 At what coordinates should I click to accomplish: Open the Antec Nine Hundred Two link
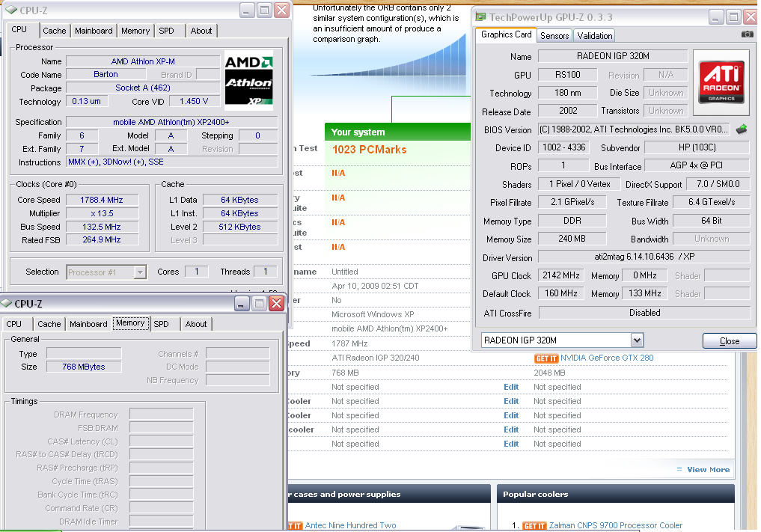(350, 525)
